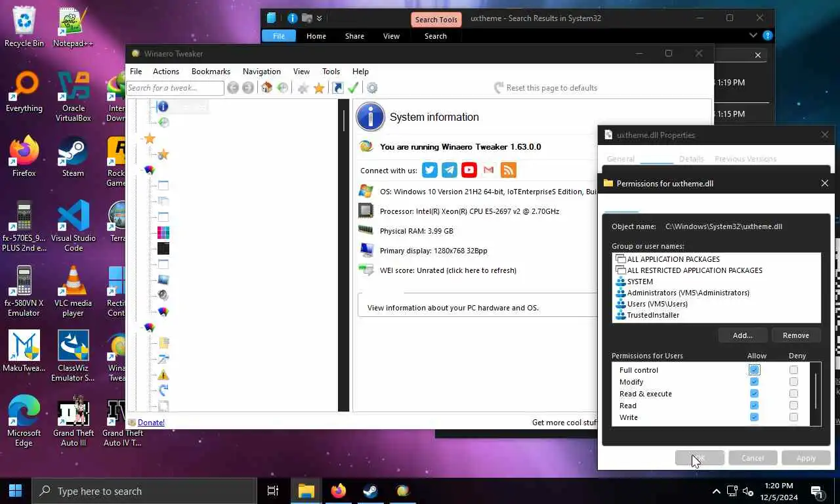
Task: Check Deny for Write
Action: point(794,417)
